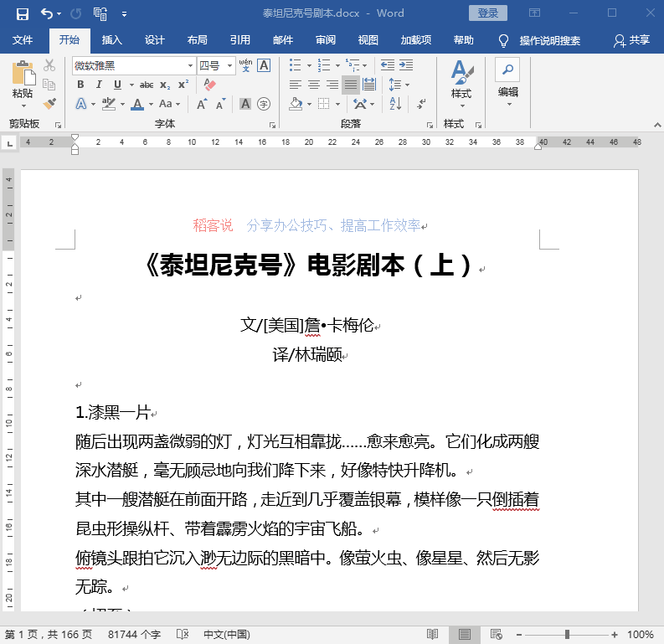Open the font name box 微软雅黑
Image resolution: width=664 pixels, height=644 pixels.
tap(134, 65)
